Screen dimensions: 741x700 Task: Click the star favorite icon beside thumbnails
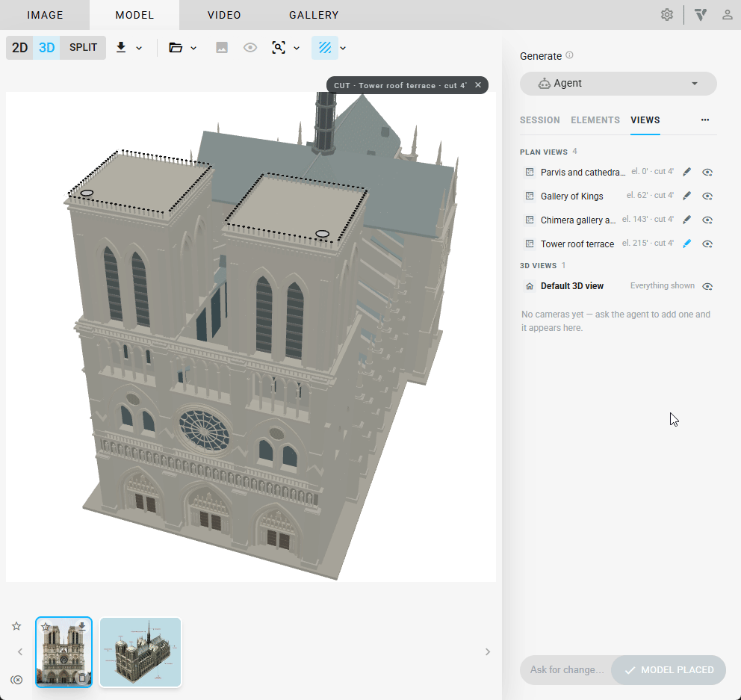[x=16, y=626]
